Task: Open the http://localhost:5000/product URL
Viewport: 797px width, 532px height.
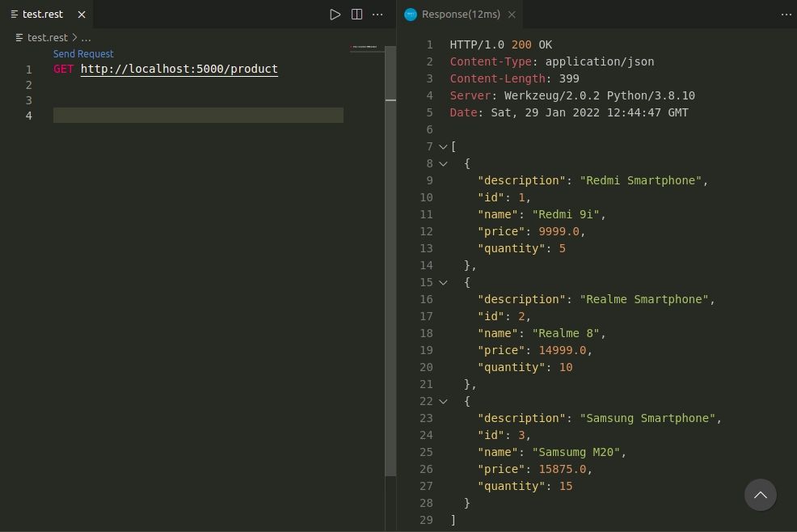Action: tap(179, 69)
